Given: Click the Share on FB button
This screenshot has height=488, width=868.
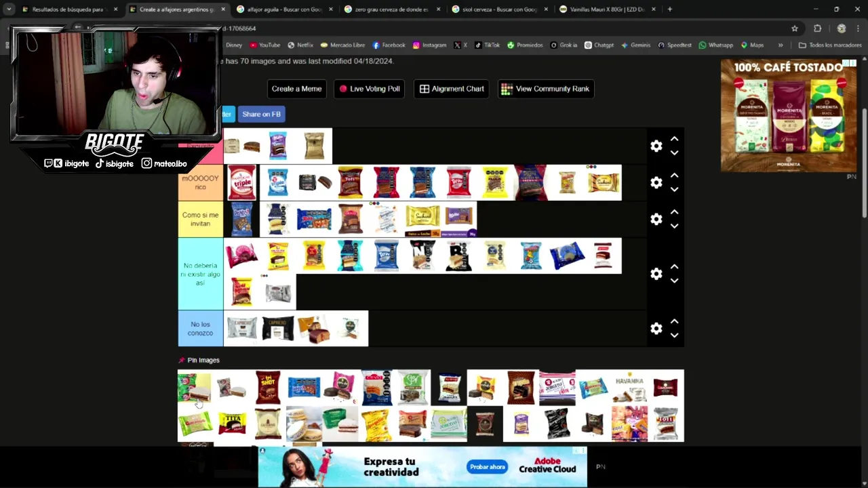Looking at the screenshot, I should (261, 114).
